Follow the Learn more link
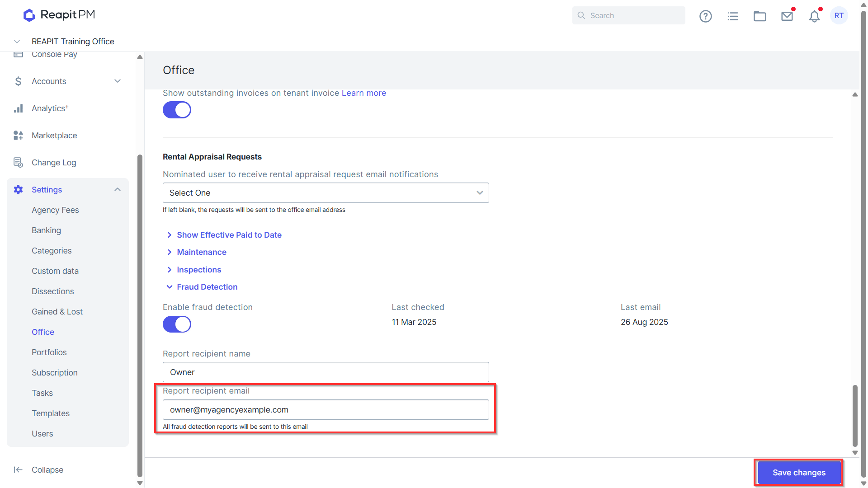This screenshot has width=868, height=488. pyautogui.click(x=364, y=93)
